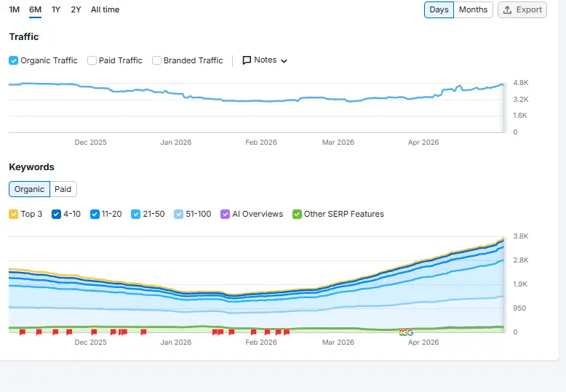The height and width of the screenshot is (392, 566).
Task: Open the red flag note directly above Dec 2025 label
Action: click(94, 332)
